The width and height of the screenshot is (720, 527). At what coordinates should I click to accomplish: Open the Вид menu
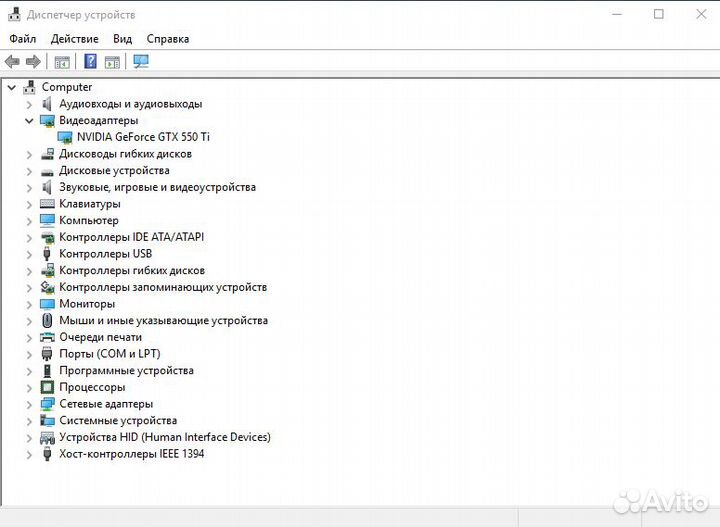click(123, 39)
